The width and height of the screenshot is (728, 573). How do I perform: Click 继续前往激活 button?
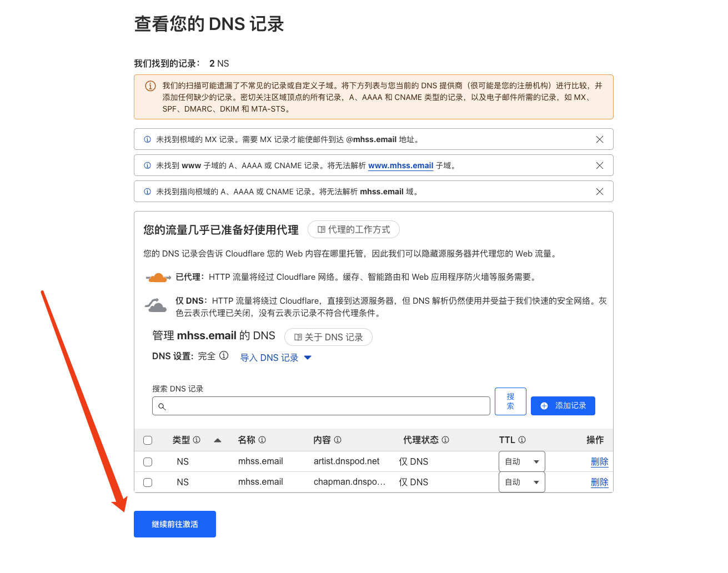[175, 524]
